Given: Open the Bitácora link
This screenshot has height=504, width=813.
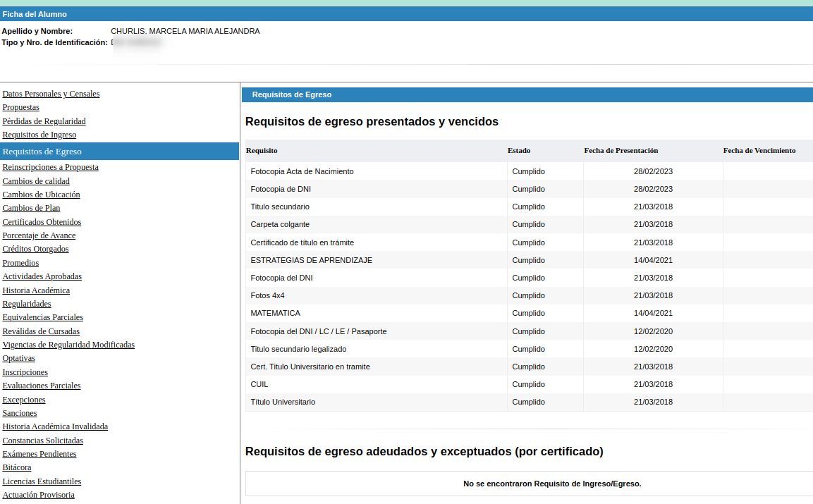Looking at the screenshot, I should point(17,468).
